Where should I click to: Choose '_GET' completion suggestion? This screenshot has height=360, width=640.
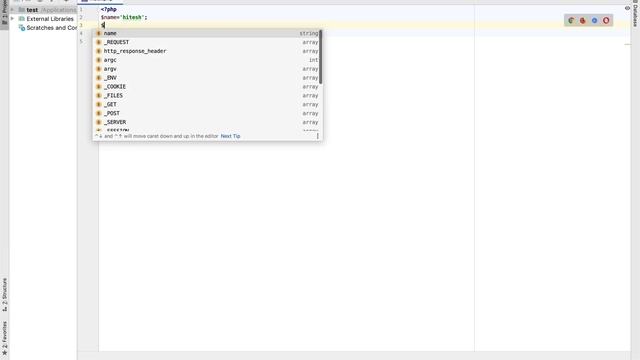pos(207,104)
